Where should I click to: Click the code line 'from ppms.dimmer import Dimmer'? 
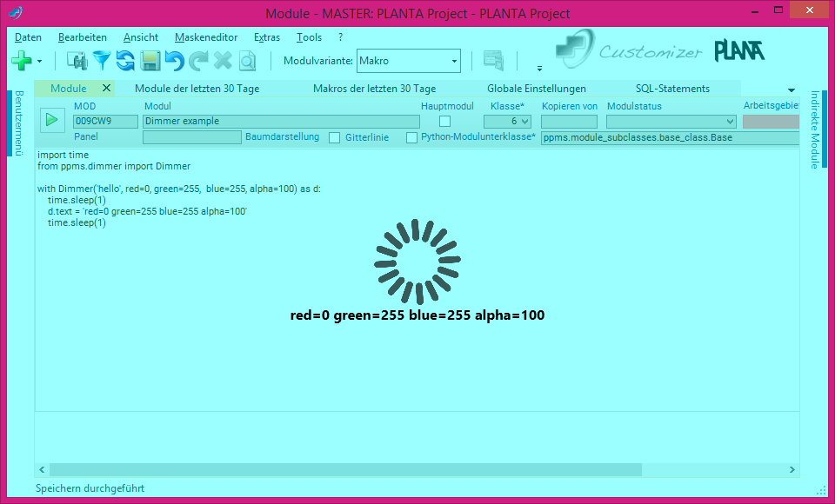114,166
